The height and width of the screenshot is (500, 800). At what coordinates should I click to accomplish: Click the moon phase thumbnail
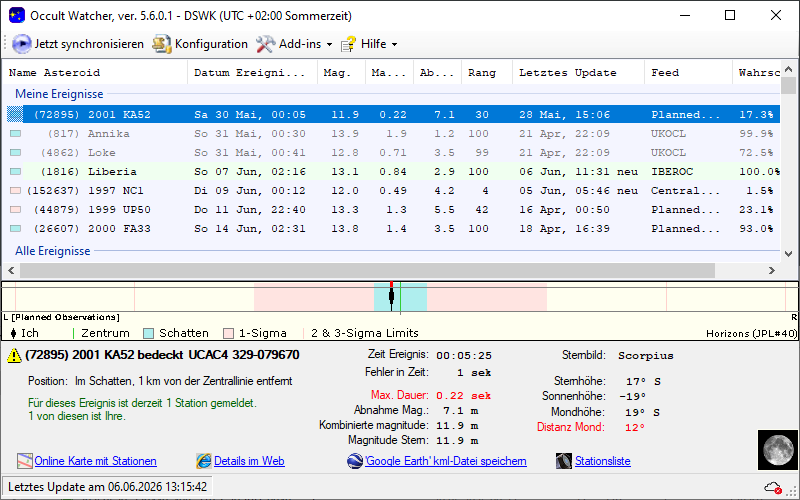(777, 449)
